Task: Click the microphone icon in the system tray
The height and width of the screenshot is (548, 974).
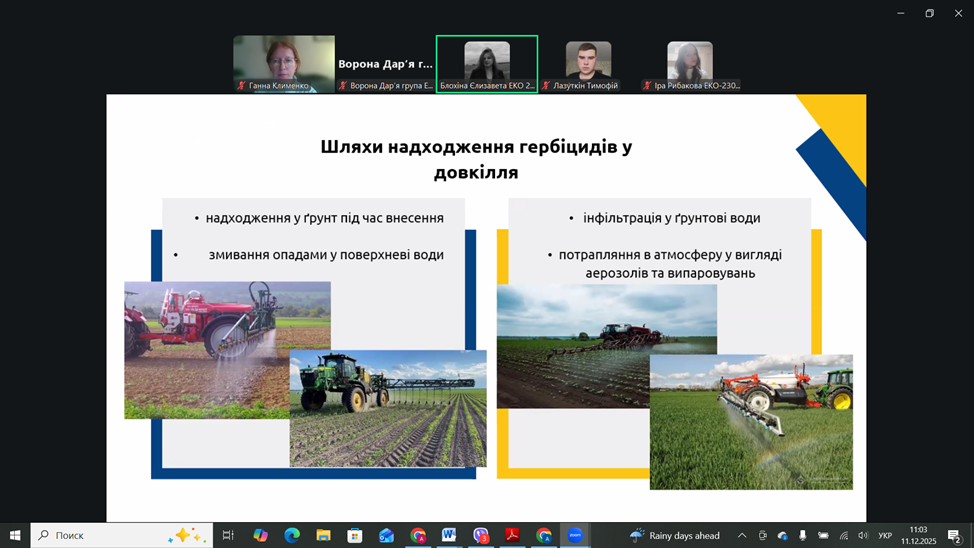Action: coord(802,536)
